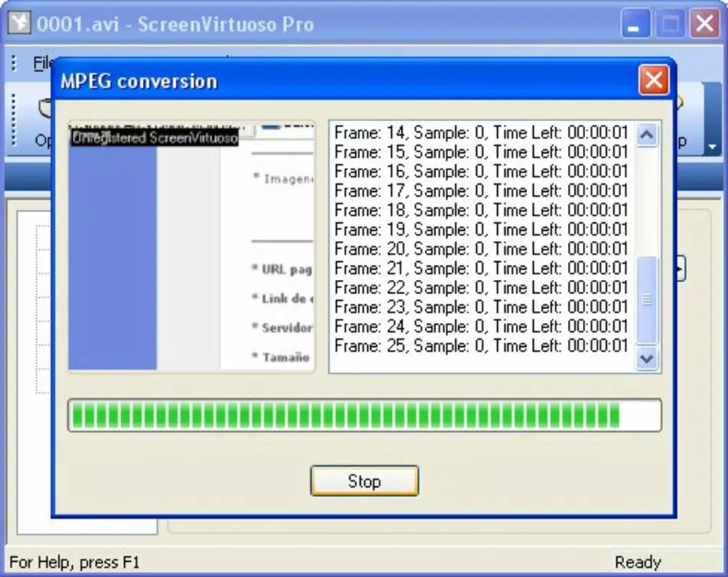Select the Frame: 17 log line

[481, 191]
